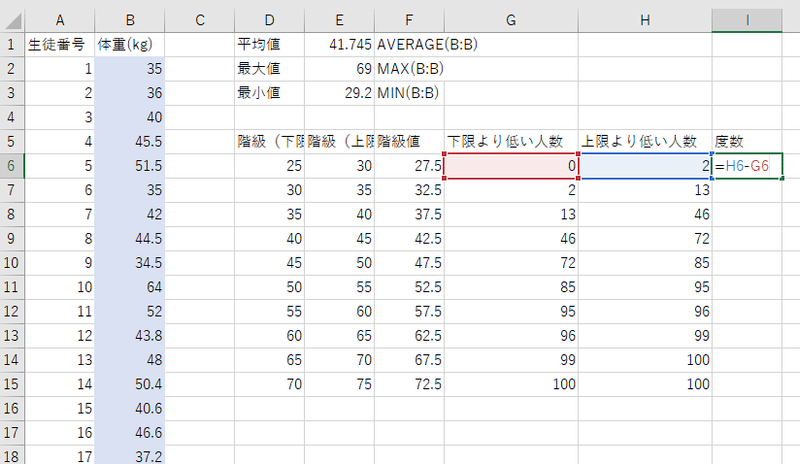The image size is (800, 464).
Task: Click the 最小値 label cell
Action: pyautogui.click(x=269, y=93)
